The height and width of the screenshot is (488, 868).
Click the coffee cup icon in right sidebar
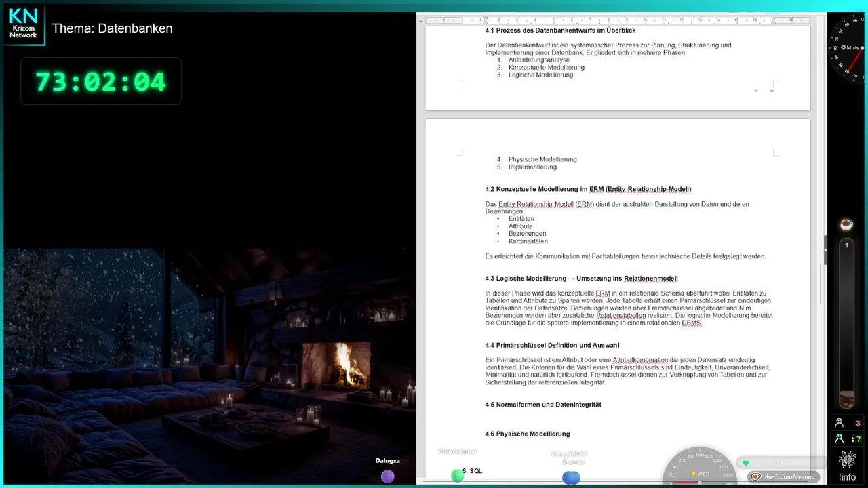846,224
